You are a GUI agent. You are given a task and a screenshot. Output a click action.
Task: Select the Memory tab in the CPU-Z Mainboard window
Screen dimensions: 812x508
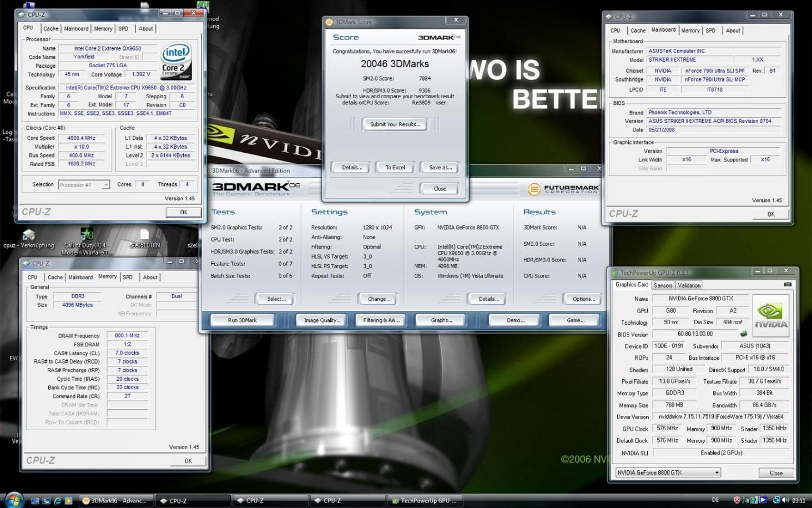click(x=690, y=31)
